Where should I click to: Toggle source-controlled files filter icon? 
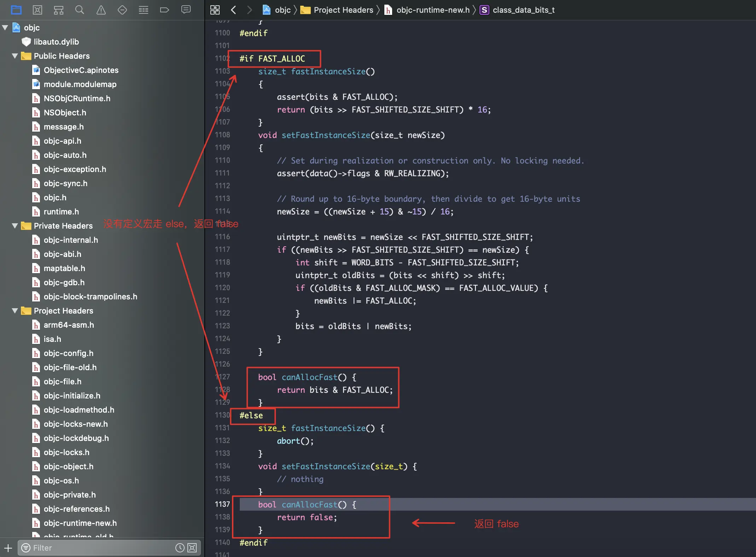(x=192, y=548)
